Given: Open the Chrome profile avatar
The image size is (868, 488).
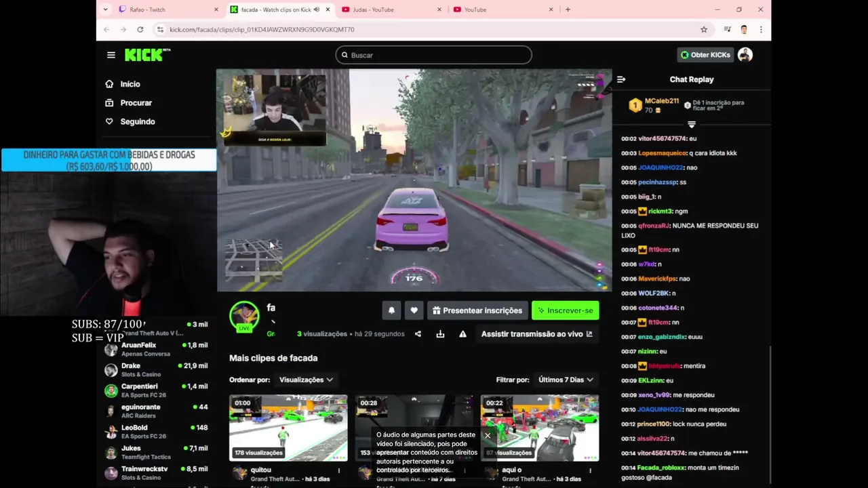Looking at the screenshot, I should pos(744,30).
